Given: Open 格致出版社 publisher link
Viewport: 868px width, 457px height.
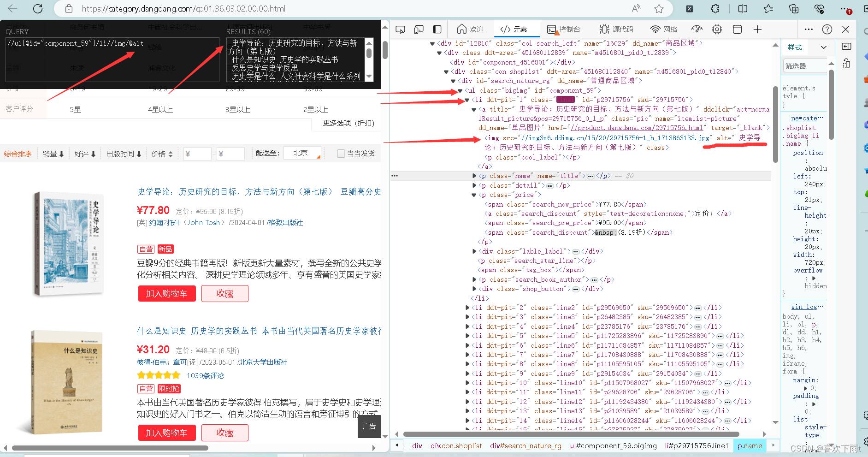Looking at the screenshot, I should pos(286,223).
